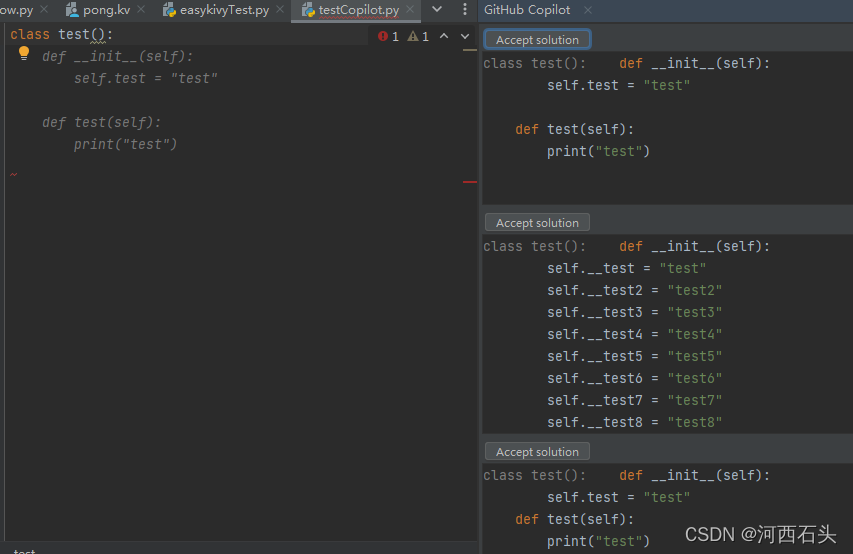This screenshot has width=853, height=554.
Task: Click the self.__test5 = "test5" line
Action: point(634,356)
